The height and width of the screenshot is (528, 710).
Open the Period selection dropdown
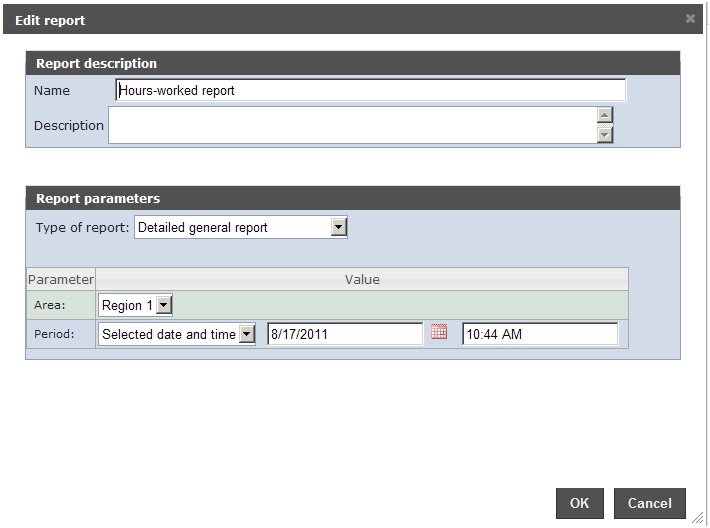pos(177,334)
